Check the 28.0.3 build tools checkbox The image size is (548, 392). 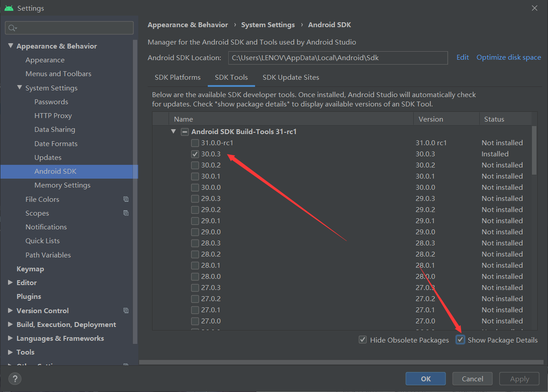195,243
